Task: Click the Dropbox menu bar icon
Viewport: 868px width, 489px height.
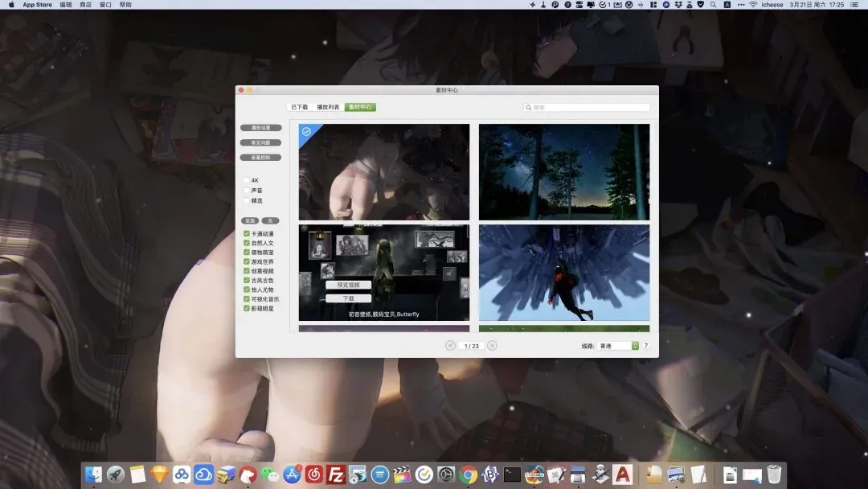Action: coord(678,5)
